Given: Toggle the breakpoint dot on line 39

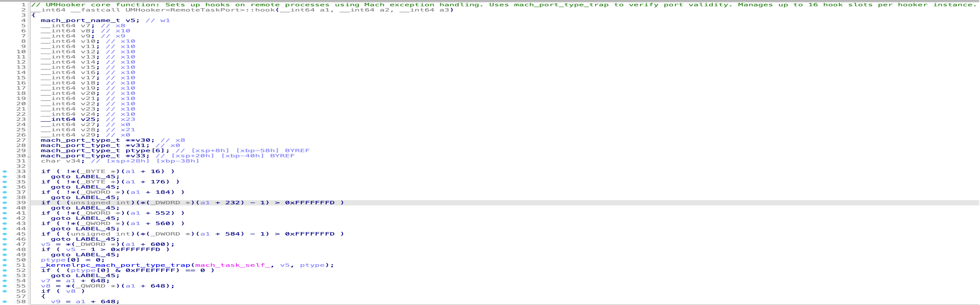Looking at the screenshot, I should 4,203.
